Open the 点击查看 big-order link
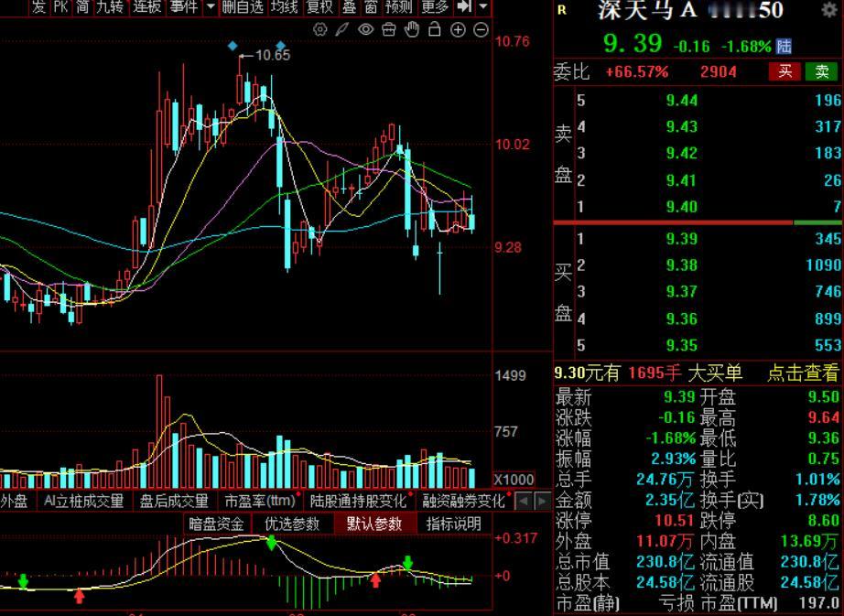 [804, 373]
